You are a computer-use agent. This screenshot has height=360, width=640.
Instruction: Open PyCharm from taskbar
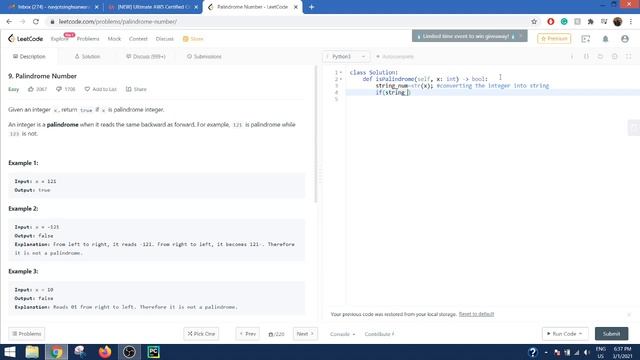pos(154,352)
